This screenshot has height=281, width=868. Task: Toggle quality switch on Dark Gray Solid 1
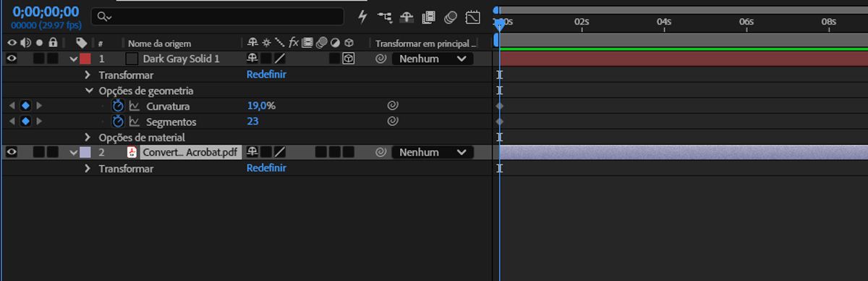pos(280,59)
